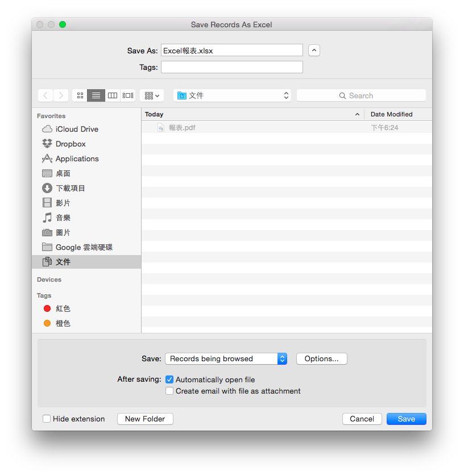Viewport: 464px width, 476px height.
Task: Open the item arrangement dropdown
Action: click(152, 95)
